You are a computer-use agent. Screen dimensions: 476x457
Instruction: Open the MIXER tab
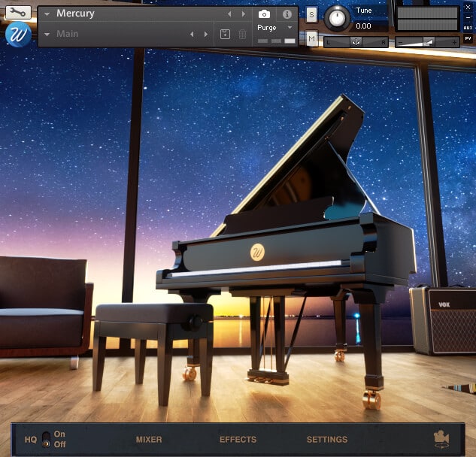click(x=149, y=440)
